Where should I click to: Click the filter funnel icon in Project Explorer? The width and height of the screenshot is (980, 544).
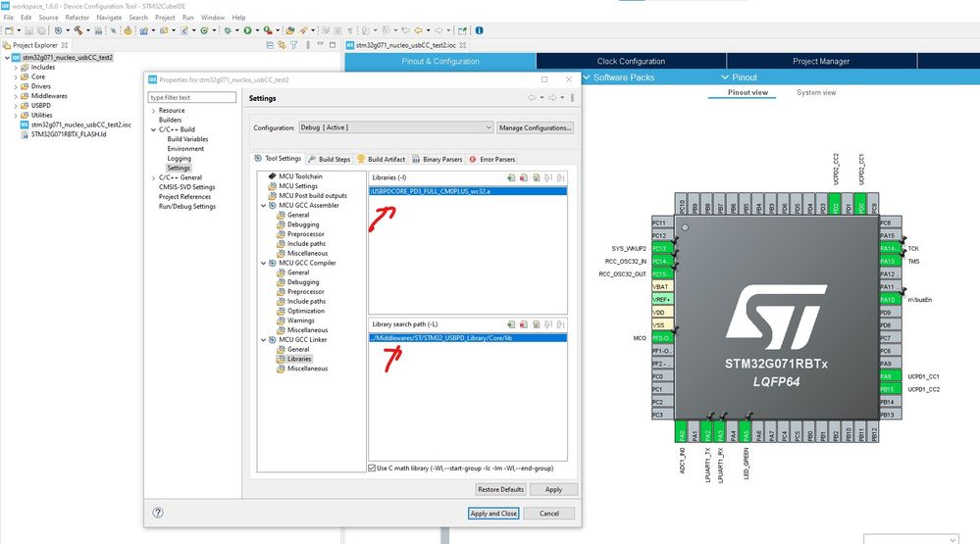293,45
